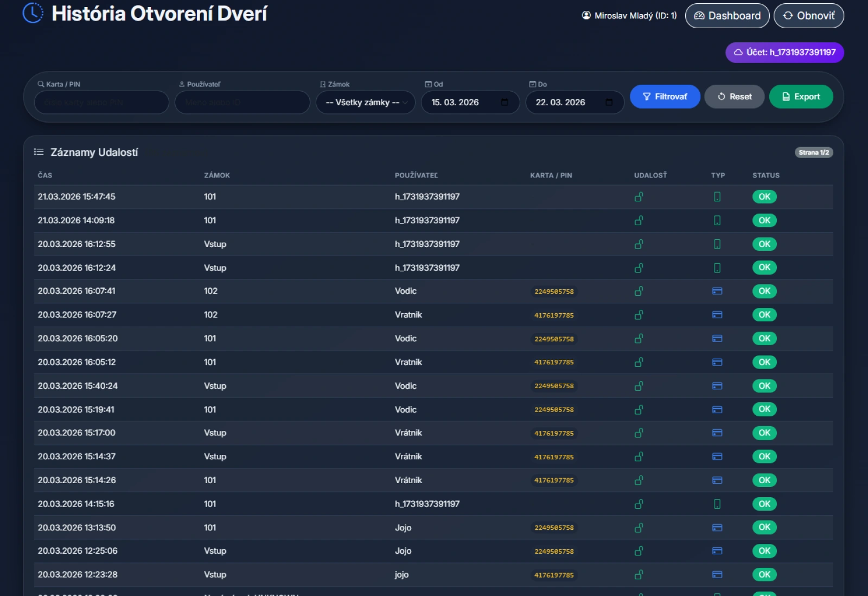Click phone type icon in 21.03.2026 14:09:18 row
The image size is (868, 596).
[x=717, y=220]
